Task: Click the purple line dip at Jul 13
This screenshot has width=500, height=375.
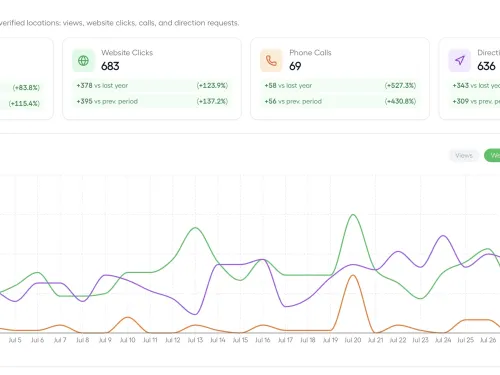Action: 195,314
